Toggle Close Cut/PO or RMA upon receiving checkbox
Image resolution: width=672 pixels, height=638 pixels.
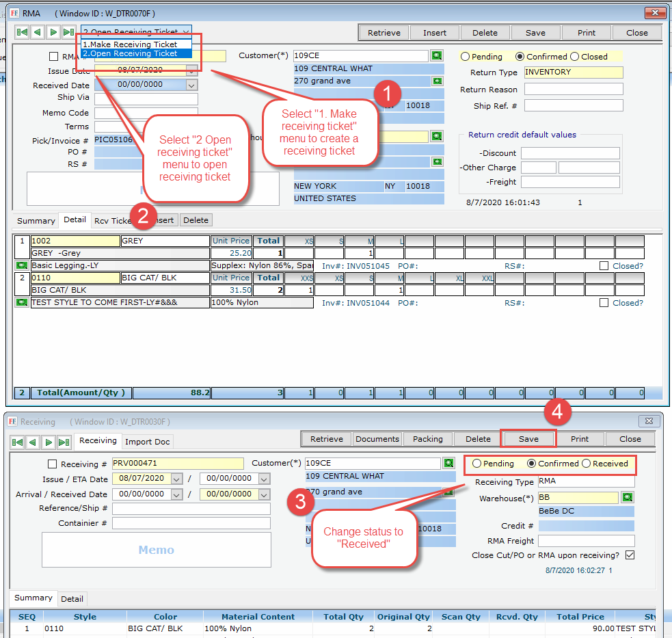click(630, 555)
